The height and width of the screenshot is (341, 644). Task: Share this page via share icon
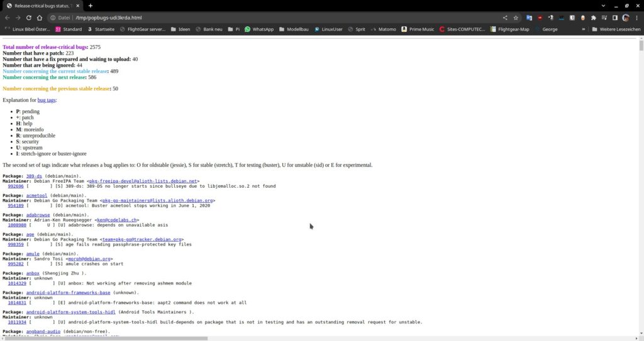[505, 18]
